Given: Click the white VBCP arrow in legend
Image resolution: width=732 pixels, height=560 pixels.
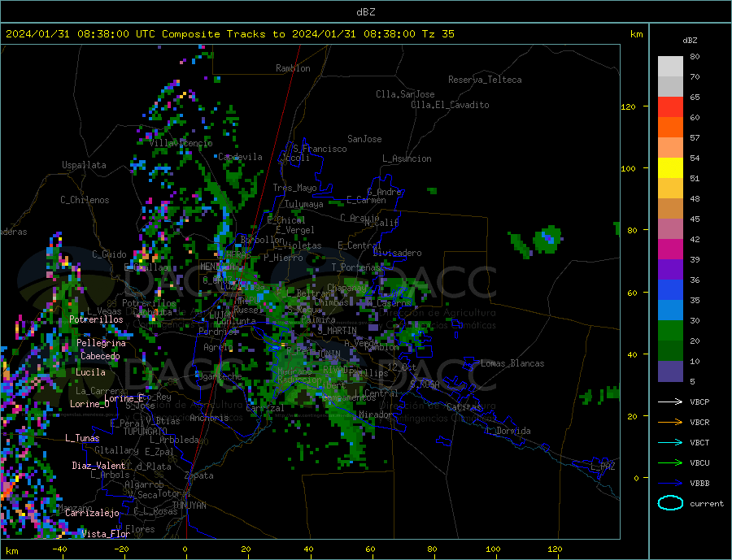Looking at the screenshot, I should click(670, 402).
